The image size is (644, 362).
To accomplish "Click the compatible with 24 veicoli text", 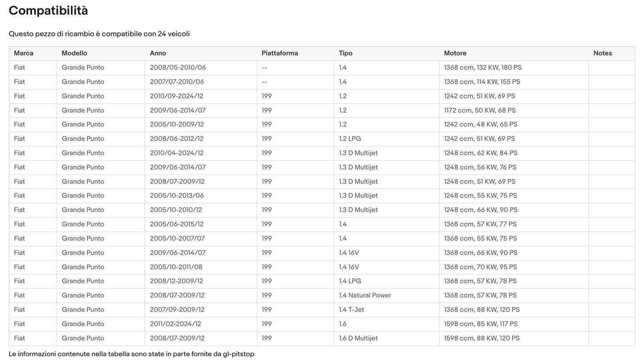I will click(99, 34).
